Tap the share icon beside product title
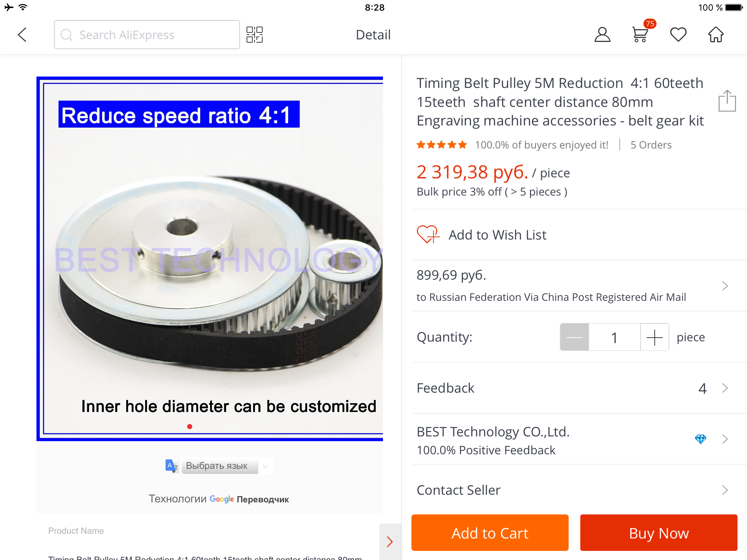747x560 pixels. tap(727, 101)
